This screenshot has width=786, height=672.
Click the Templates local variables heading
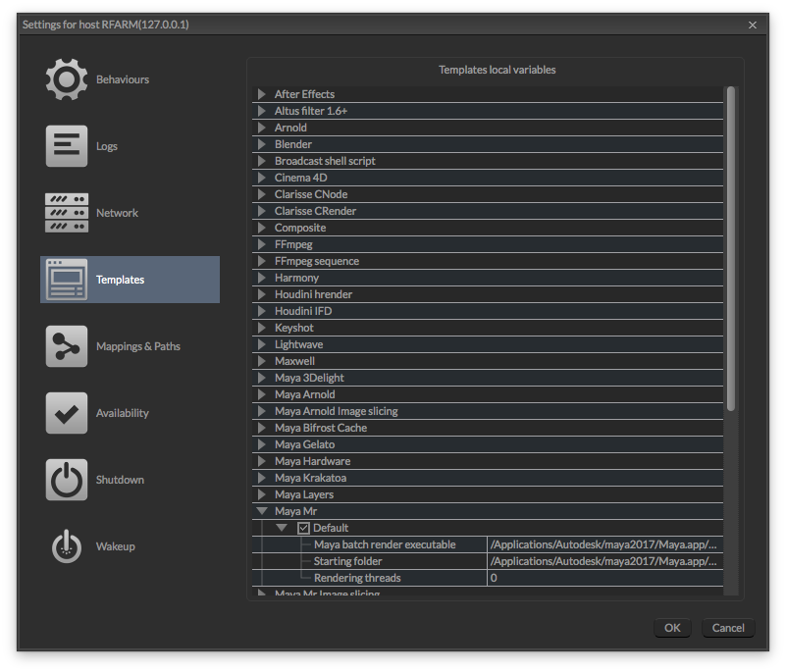coord(497,70)
